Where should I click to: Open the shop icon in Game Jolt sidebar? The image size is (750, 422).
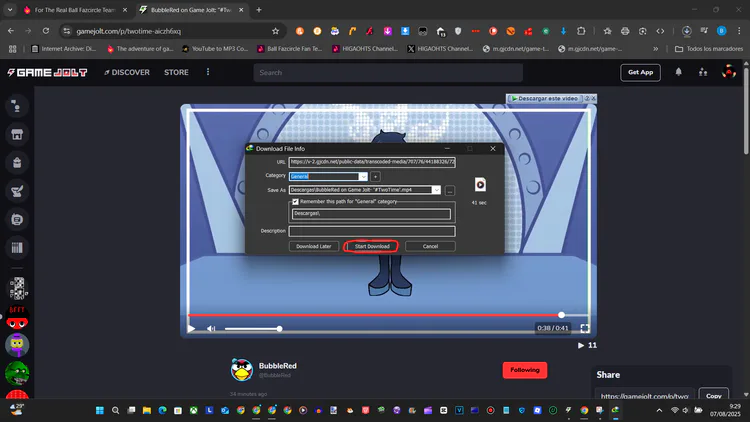point(17,134)
